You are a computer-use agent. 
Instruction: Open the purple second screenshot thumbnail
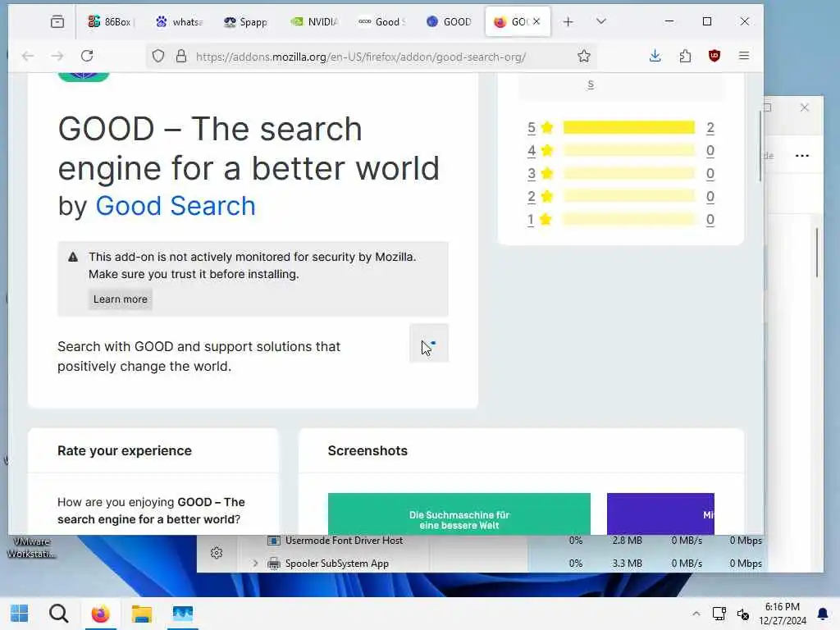tap(660, 514)
